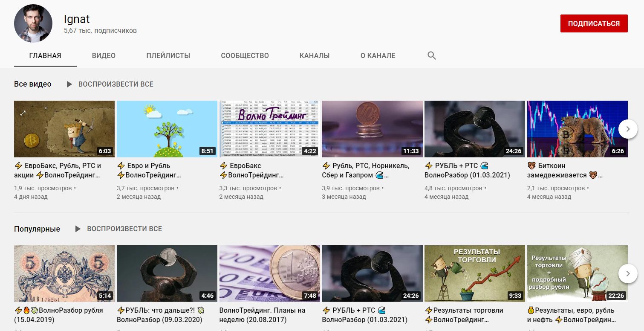644x331 pixels.
Task: Click the red ПОДПИСАТЬСЯ button
Action: pos(594,23)
